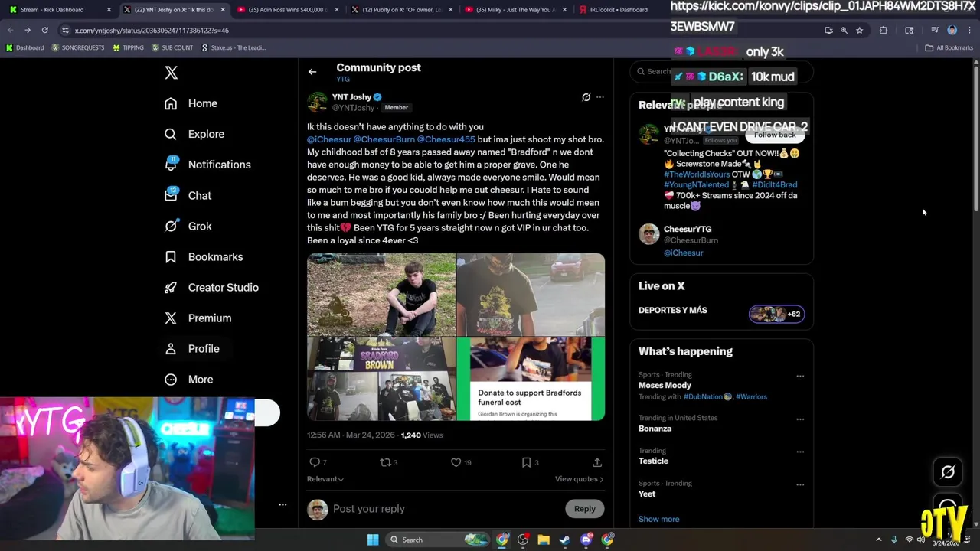Open View quotes link
The height and width of the screenshot is (551, 980).
point(579,479)
